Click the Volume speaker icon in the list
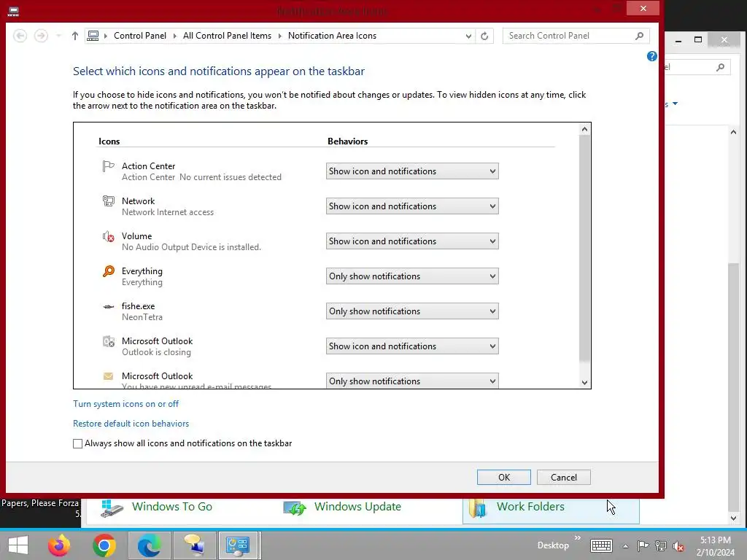This screenshot has width=747, height=560. click(109, 236)
